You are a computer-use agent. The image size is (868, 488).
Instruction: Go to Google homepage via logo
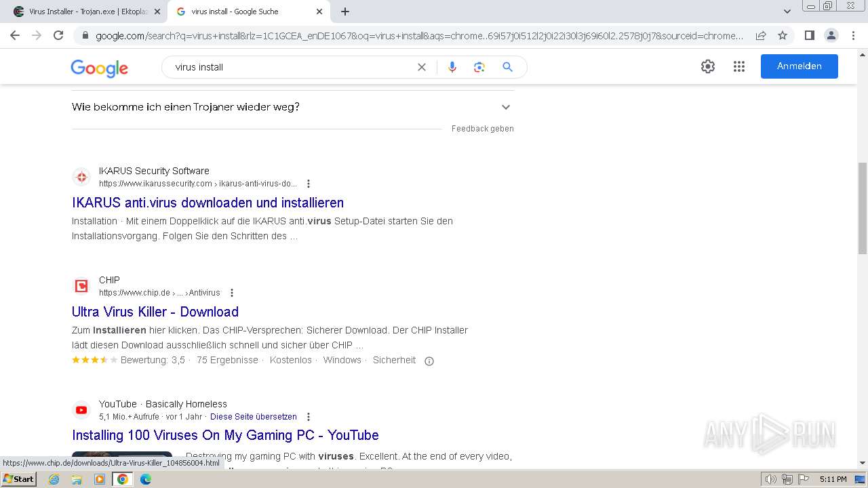coord(99,68)
